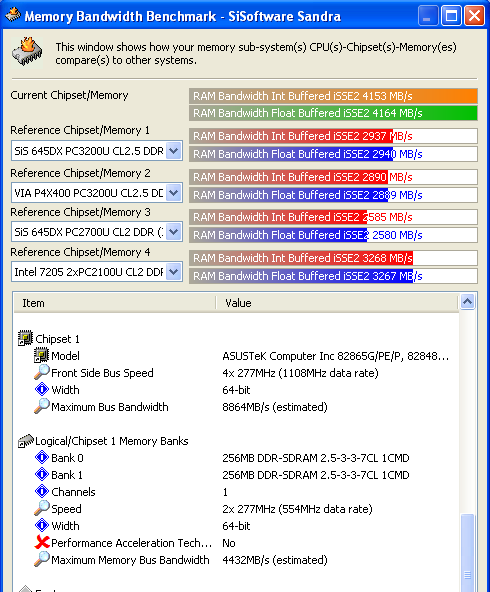Click the flaming memory chip benchmark icon

[x=27, y=52]
